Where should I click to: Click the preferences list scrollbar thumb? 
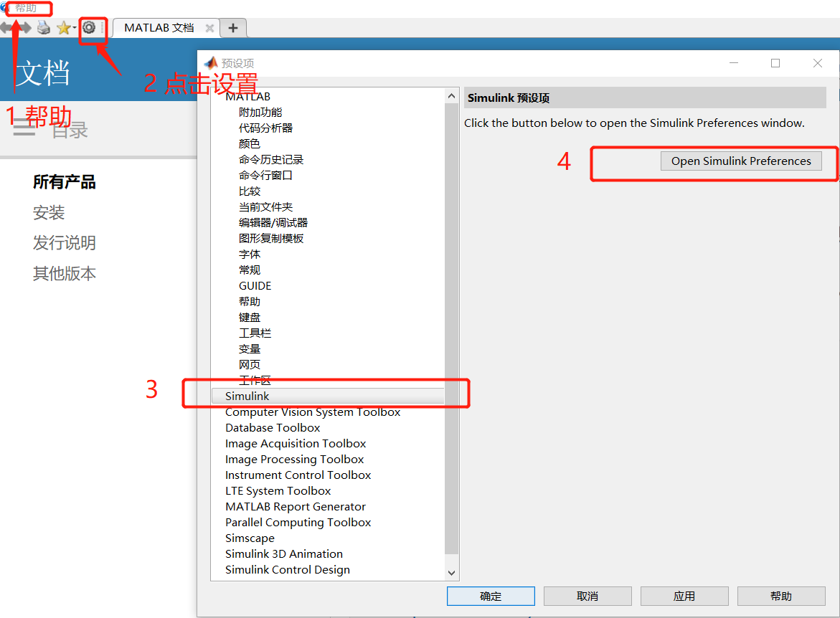(452, 329)
